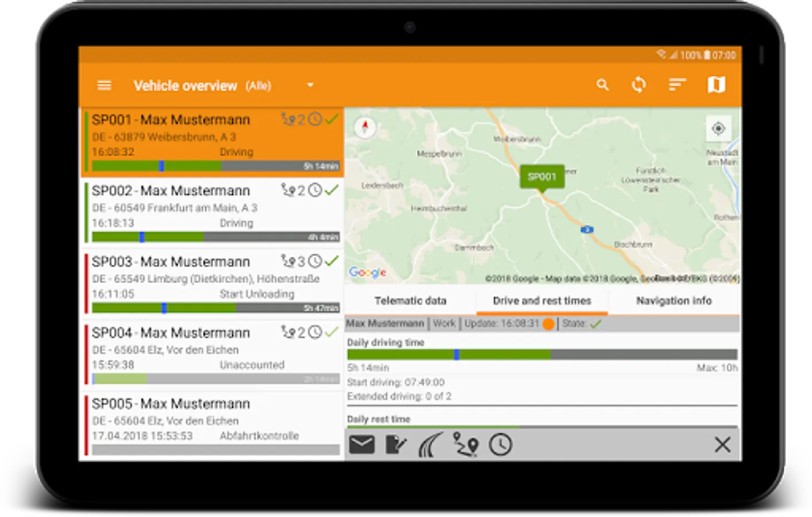Center map with my-location button

click(x=718, y=128)
